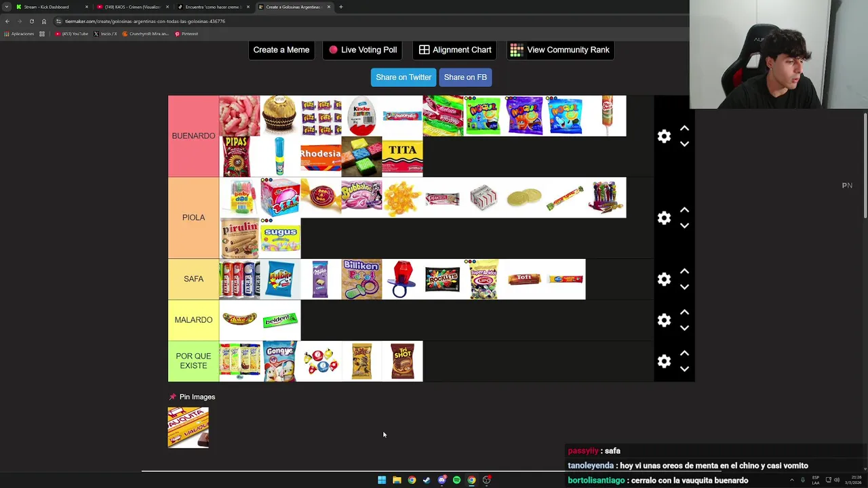Image resolution: width=868 pixels, height=488 pixels.
Task: Open Inicio / X bookmark
Action: click(105, 34)
